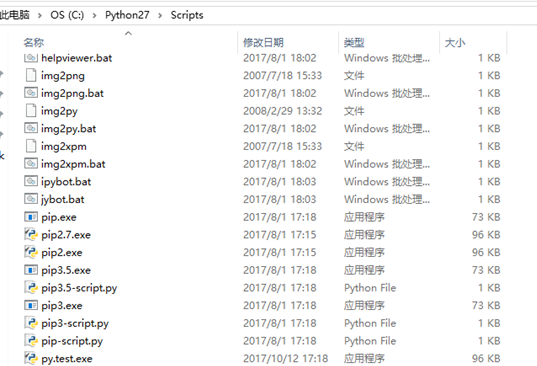The width and height of the screenshot is (537, 366).
Task: Click the 2008/2/29 13:32 date of img2py
Action: 283,111
